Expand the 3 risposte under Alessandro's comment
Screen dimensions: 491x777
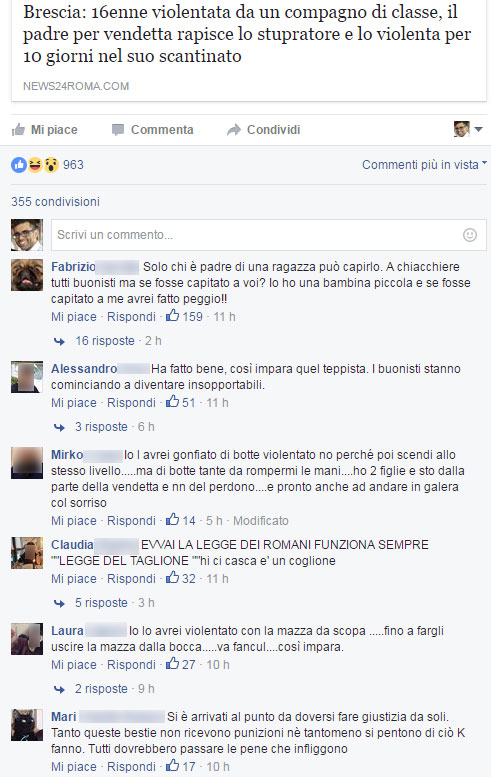click(101, 427)
